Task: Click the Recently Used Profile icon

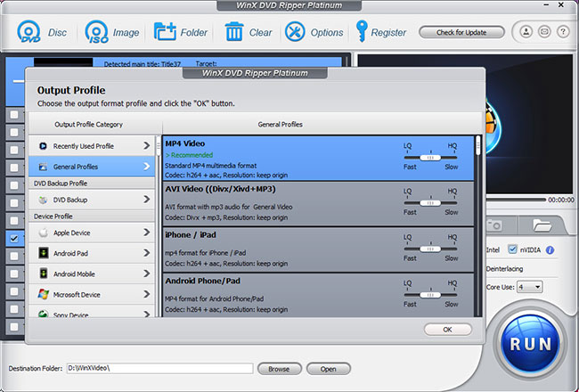Action: pyautogui.click(x=44, y=146)
